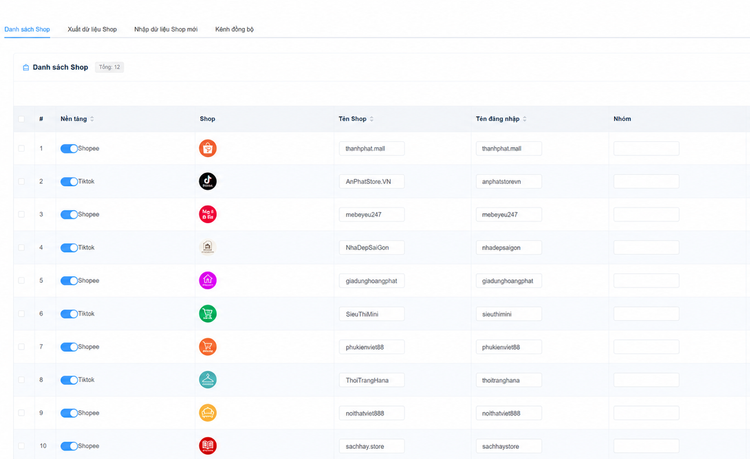Screen dimensions: 750x459
Task: Check the select-all checkbox in table header
Action: click(22, 119)
